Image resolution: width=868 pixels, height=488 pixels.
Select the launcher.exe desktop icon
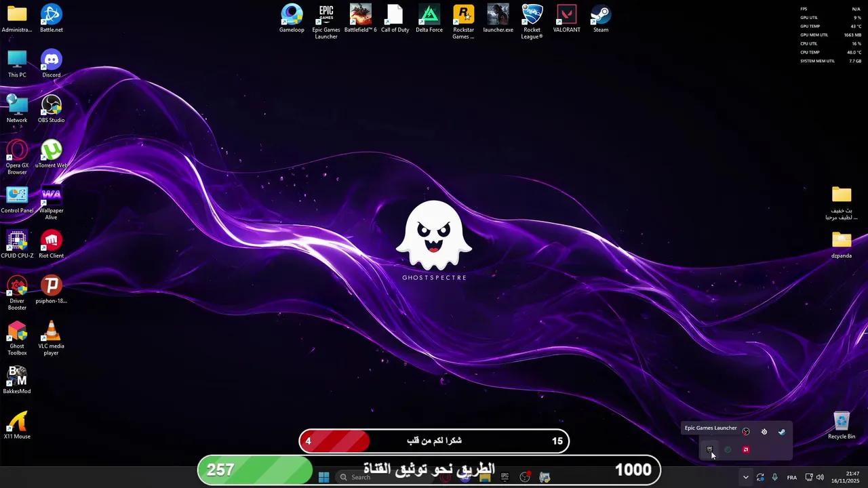coord(498,19)
